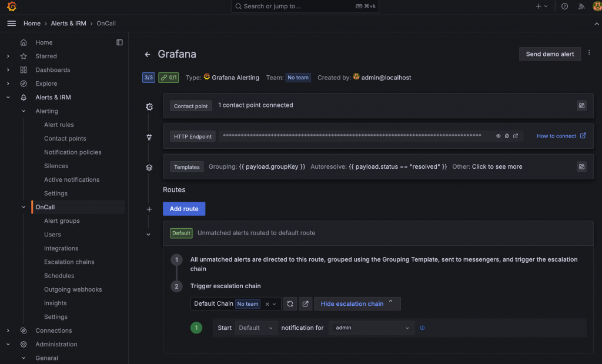This screenshot has width=602, height=364.
Task: Open Alert rules in sidebar
Action: point(59,125)
